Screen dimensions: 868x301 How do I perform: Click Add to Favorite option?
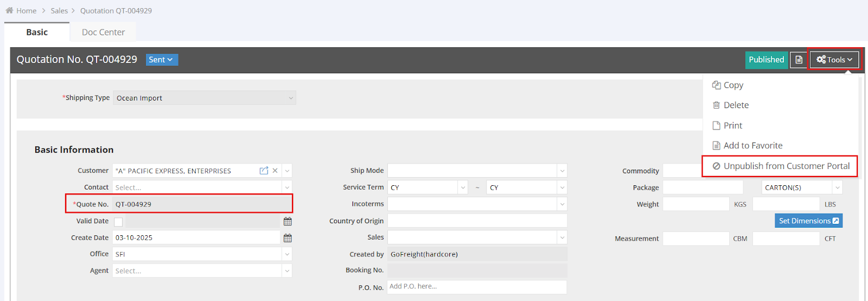coord(752,146)
